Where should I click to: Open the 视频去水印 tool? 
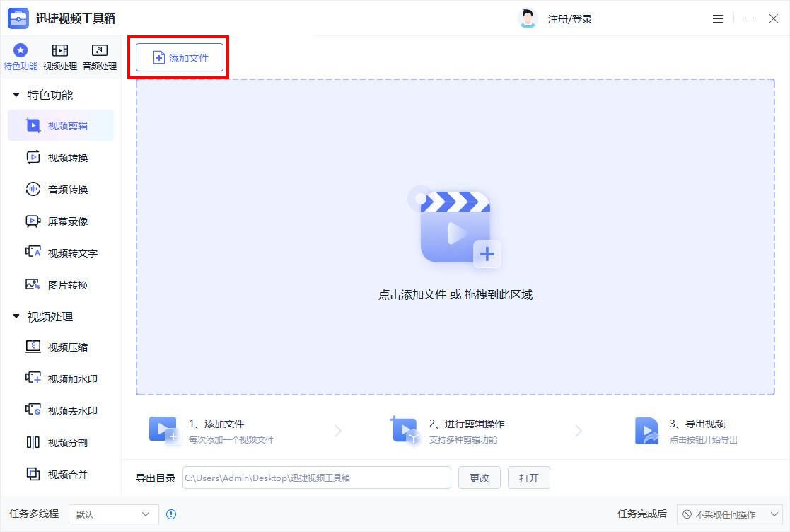point(60,410)
